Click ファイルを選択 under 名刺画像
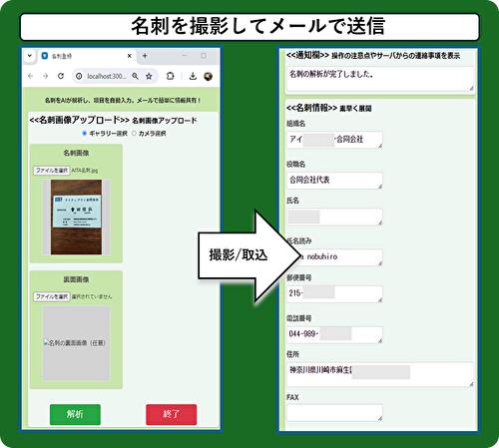The height and width of the screenshot is (448, 499). coord(52,171)
